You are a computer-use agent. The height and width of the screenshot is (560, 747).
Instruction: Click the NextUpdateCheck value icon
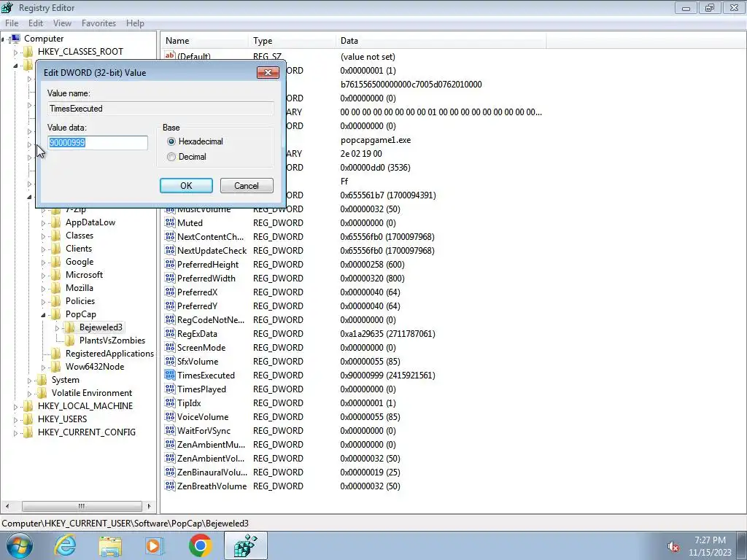click(169, 250)
